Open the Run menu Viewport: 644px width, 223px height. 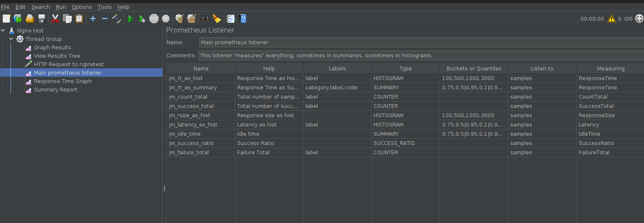[x=61, y=7]
